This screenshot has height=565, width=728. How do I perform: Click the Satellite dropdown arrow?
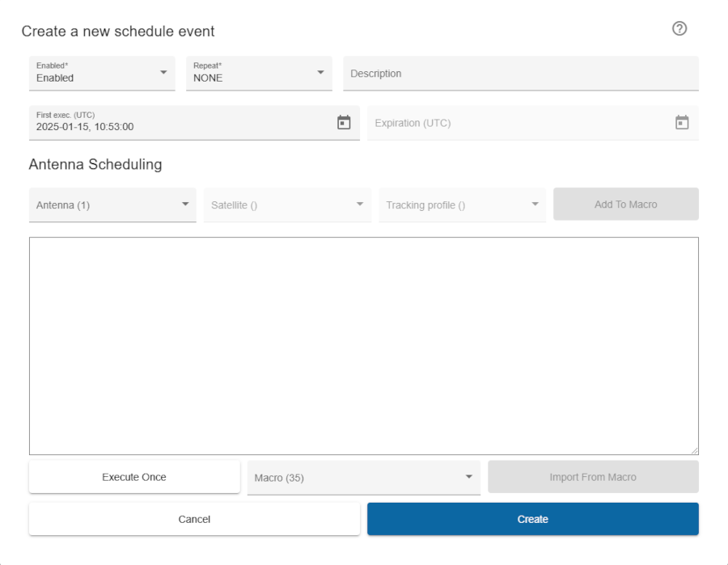point(361,204)
